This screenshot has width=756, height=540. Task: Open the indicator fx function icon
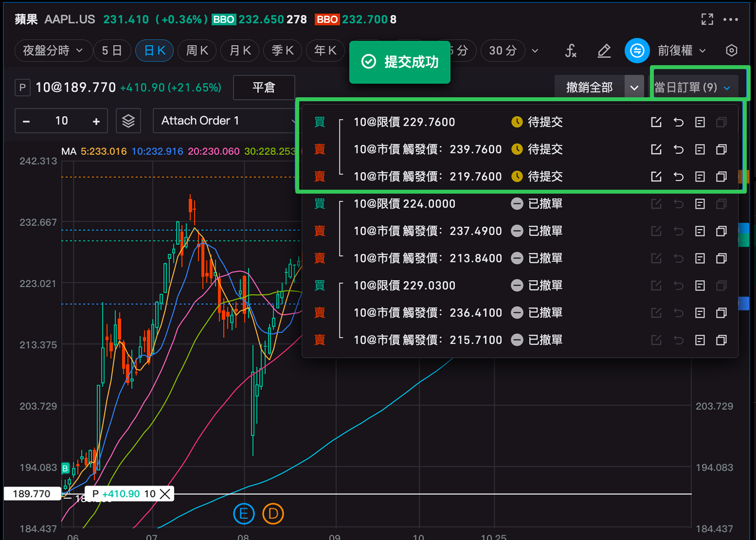point(570,51)
